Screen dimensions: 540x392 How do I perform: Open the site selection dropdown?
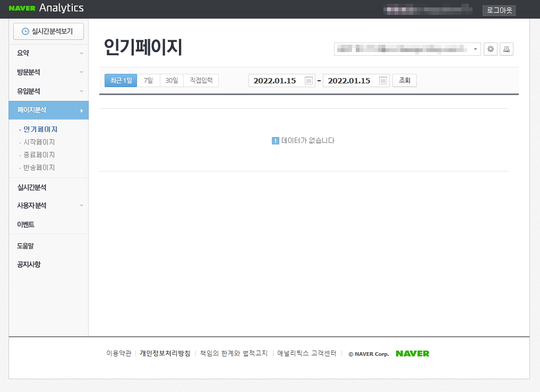(407, 49)
